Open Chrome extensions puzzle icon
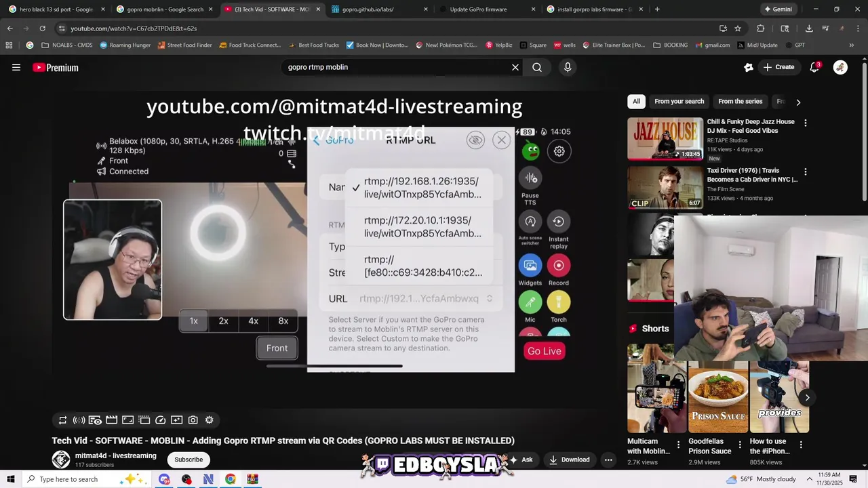Image resolution: width=868 pixels, height=488 pixels. coord(760,28)
